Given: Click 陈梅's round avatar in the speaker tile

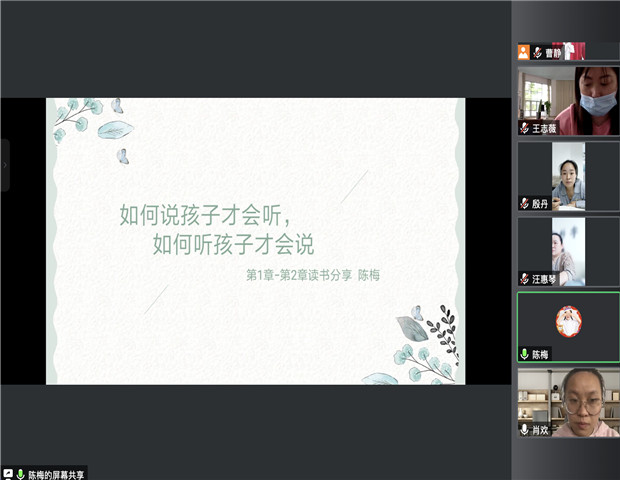Looking at the screenshot, I should click(568, 320).
